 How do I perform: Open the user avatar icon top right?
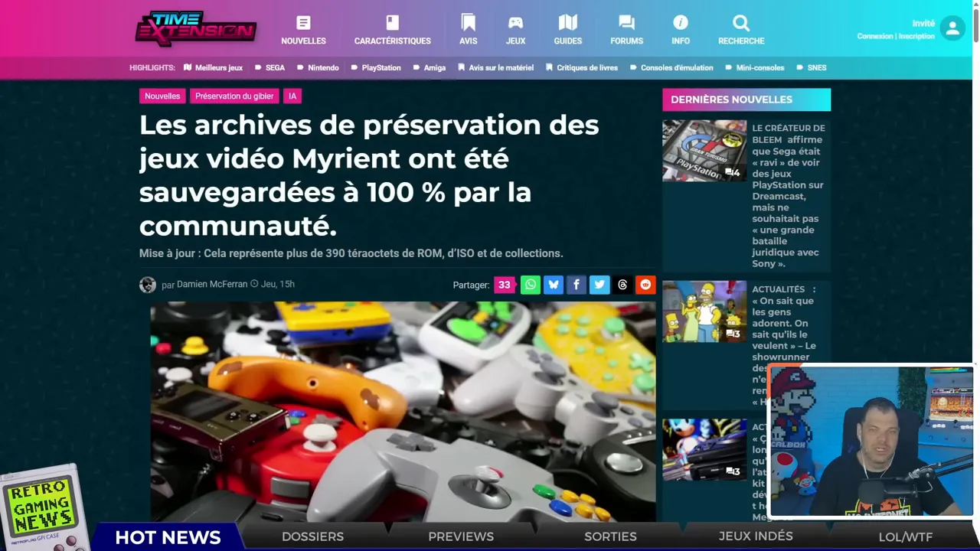[x=952, y=28]
